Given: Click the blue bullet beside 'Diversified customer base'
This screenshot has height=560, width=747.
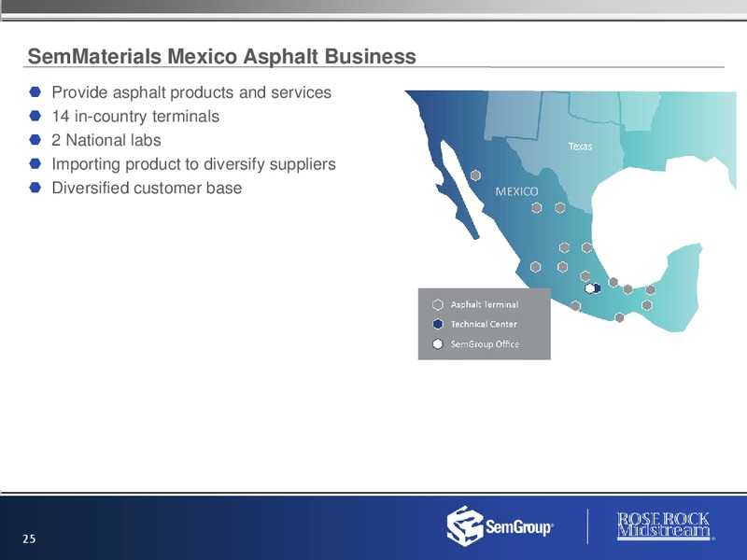Looking at the screenshot, I should [x=35, y=188].
